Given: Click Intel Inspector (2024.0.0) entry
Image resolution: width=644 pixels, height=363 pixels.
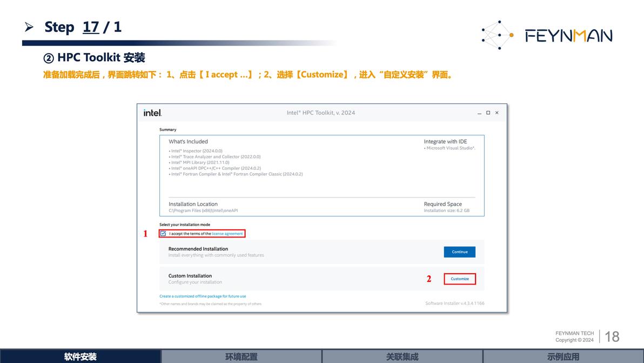Looking at the screenshot, I should pos(197,151).
